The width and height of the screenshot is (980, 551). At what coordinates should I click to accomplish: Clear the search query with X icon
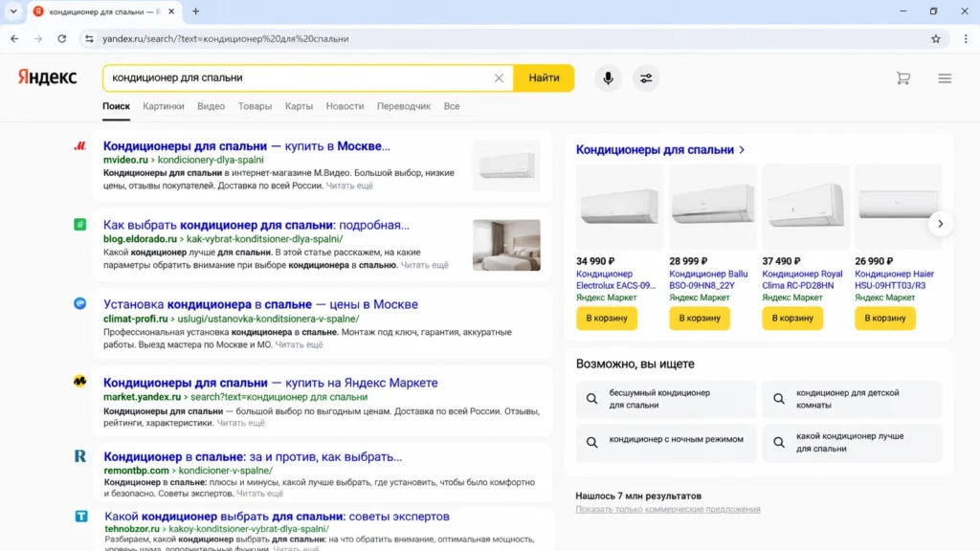499,78
